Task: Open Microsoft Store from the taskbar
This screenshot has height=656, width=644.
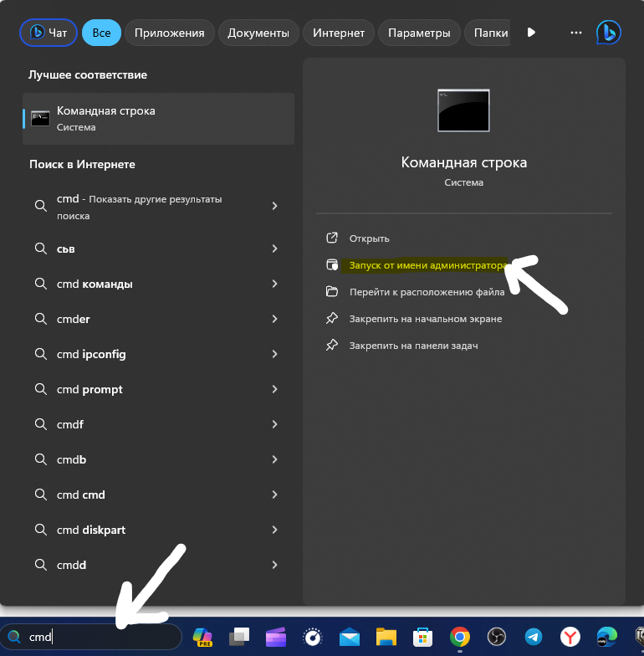Action: [423, 638]
